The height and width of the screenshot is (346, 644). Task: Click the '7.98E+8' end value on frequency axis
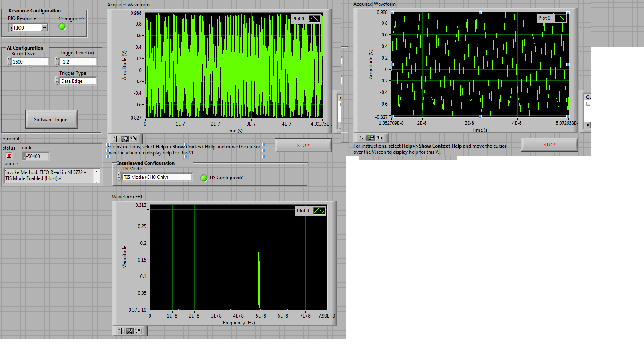(327, 316)
